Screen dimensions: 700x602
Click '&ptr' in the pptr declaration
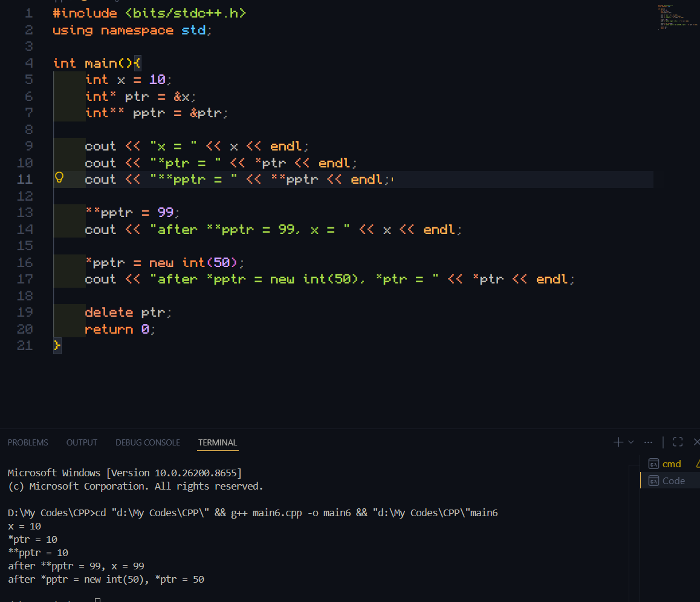click(206, 114)
